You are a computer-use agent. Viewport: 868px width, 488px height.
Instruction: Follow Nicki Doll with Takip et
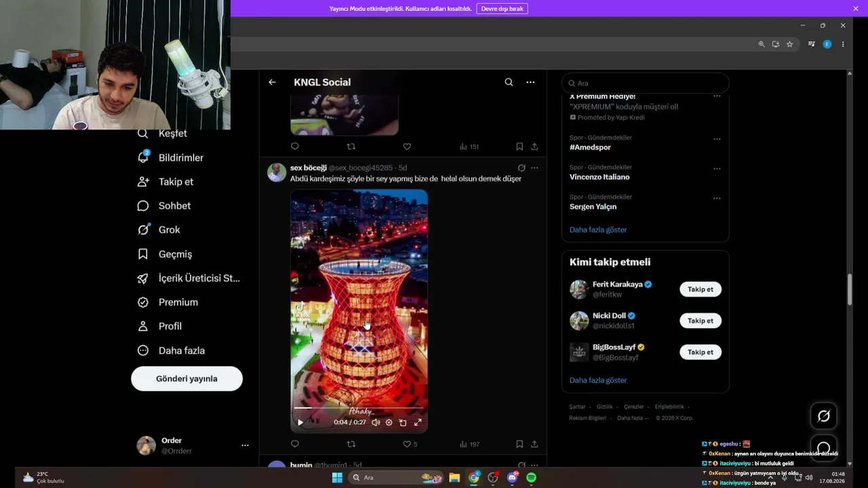pyautogui.click(x=701, y=321)
